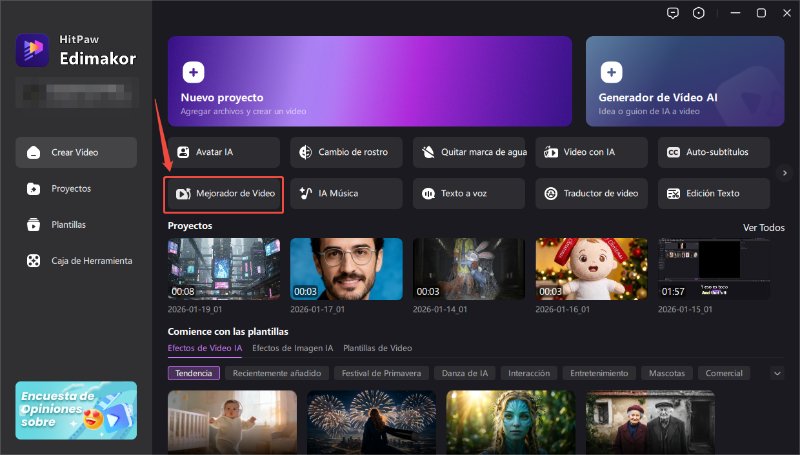Screen dimensions: 800x455
Task: Open project thumbnail 2026-01-17_01
Action: click(346, 269)
